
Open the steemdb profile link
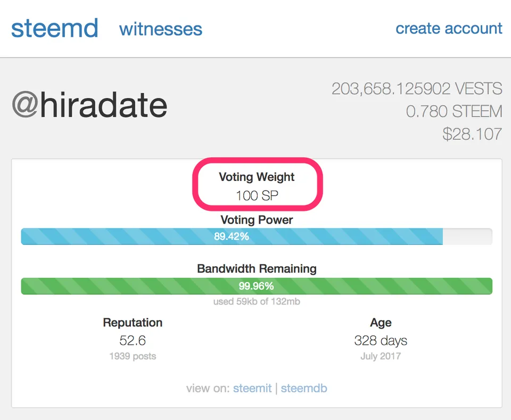pos(304,388)
